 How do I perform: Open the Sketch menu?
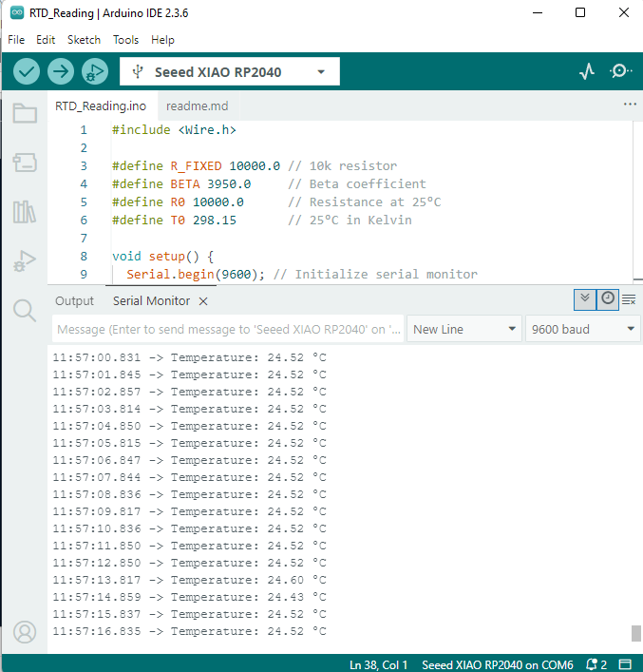pyautogui.click(x=84, y=40)
